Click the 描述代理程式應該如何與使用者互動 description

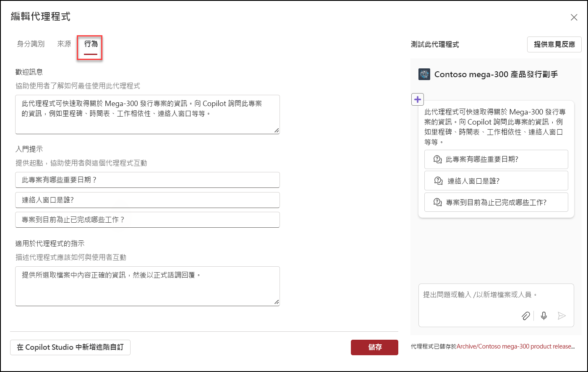click(x=71, y=258)
